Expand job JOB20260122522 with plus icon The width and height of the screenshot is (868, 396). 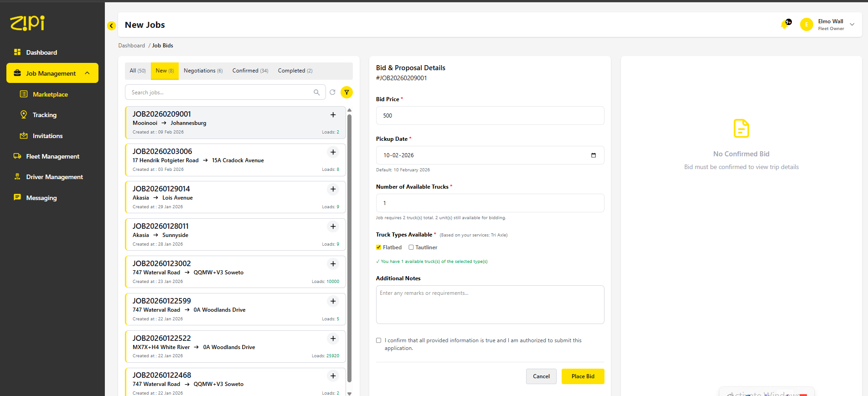(333, 339)
